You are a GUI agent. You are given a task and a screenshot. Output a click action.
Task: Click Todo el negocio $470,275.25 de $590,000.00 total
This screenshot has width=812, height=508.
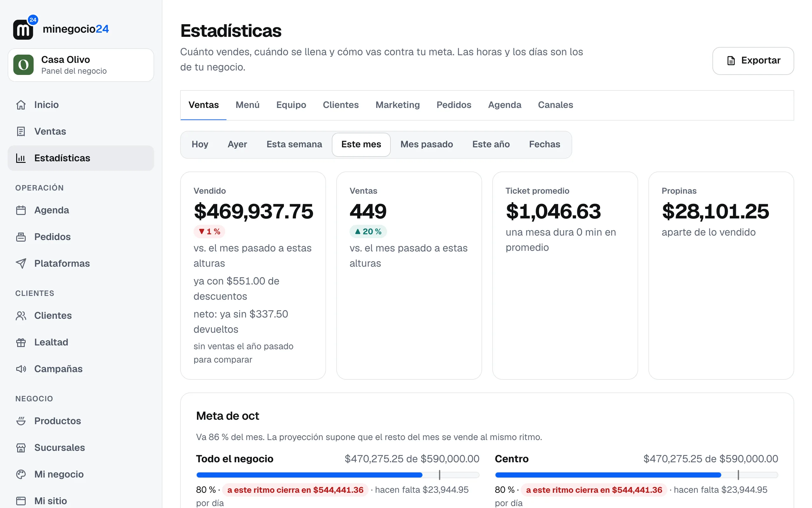(412, 458)
